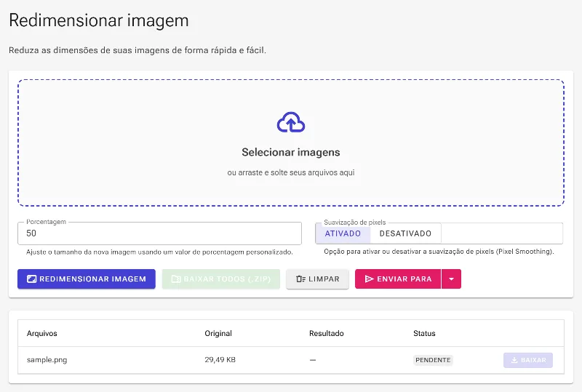The width and height of the screenshot is (582, 392).
Task: Click the LIMPAR button
Action: coord(317,279)
